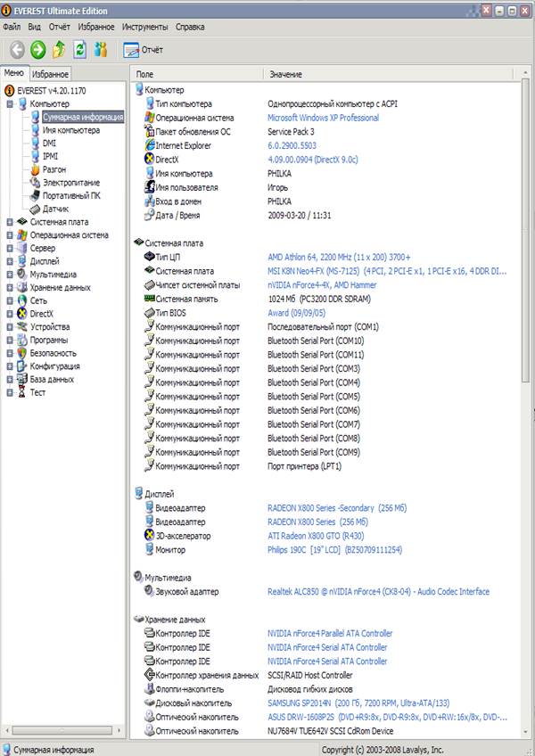Open the Philips 190C monitor link
Image resolution: width=535 pixels, height=756 pixels.
pos(334,550)
